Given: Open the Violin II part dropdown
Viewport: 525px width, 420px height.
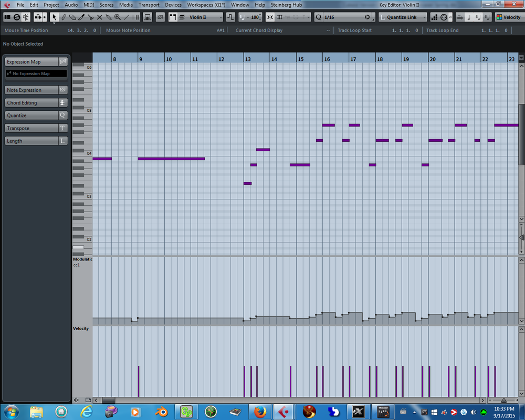Looking at the screenshot, I should [205, 17].
